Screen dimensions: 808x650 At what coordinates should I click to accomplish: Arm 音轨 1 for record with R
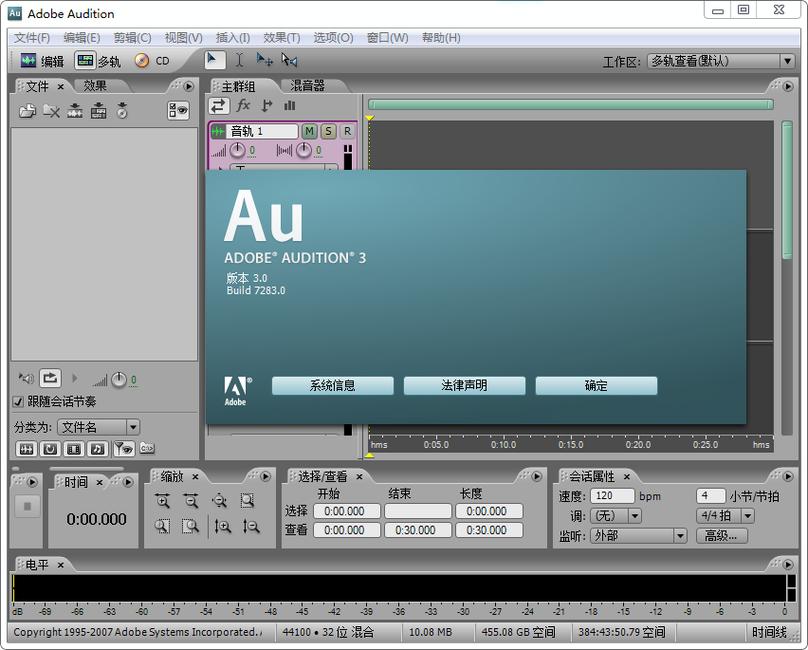[347, 131]
